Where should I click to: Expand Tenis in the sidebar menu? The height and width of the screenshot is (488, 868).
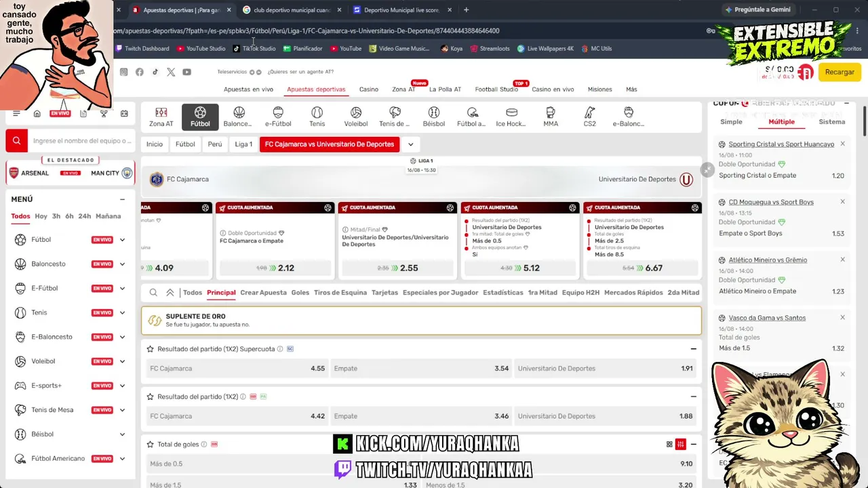[122, 313]
